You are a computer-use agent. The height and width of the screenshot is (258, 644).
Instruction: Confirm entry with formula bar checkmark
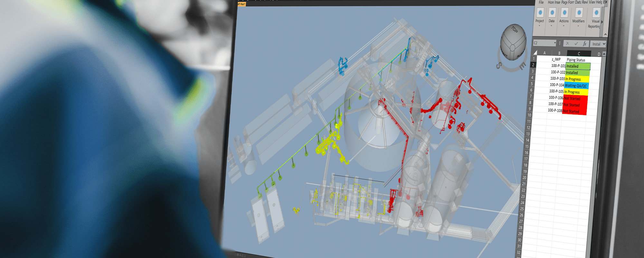(576, 44)
